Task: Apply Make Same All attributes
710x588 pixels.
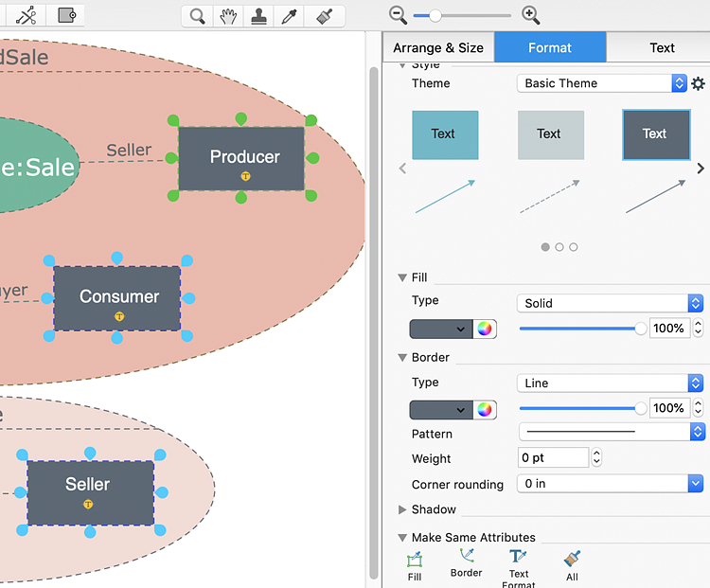Action: (x=572, y=566)
